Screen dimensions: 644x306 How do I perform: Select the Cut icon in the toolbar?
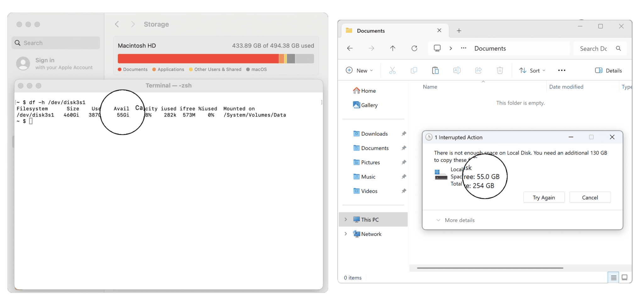coord(392,70)
